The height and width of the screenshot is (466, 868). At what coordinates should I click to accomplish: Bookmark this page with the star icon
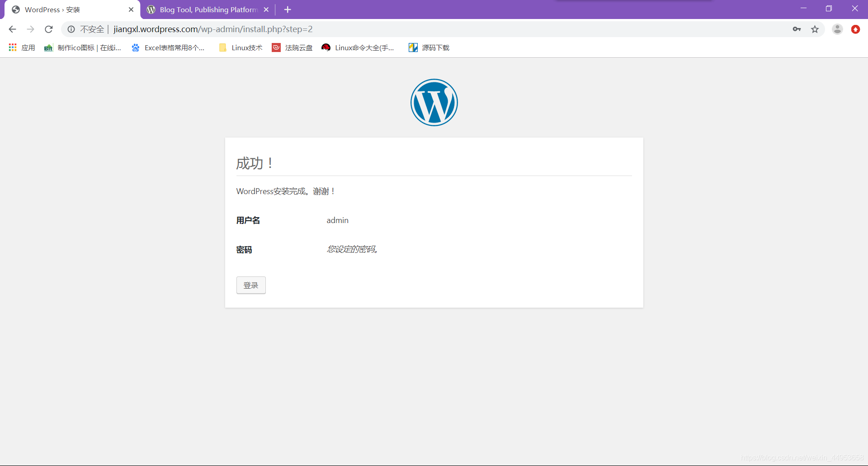coord(815,29)
